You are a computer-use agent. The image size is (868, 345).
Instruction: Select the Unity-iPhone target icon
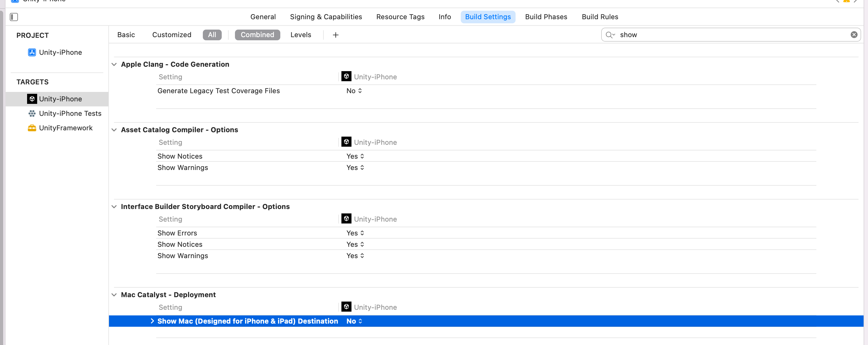(x=32, y=99)
